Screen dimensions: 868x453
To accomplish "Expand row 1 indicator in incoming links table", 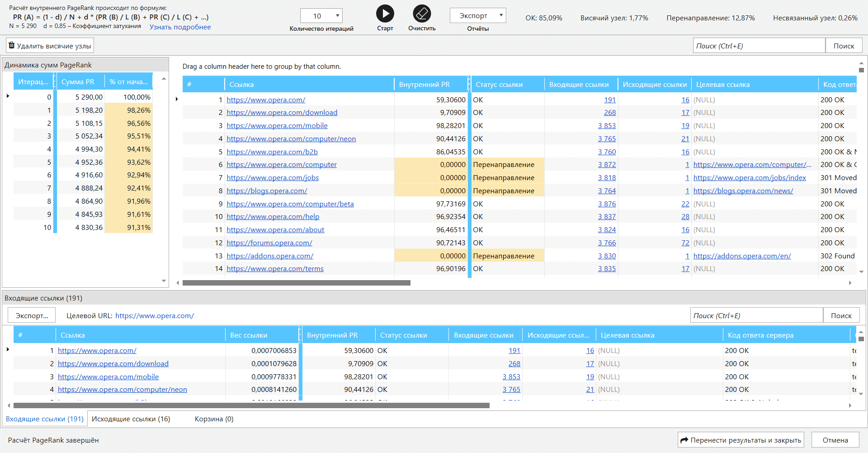I will coord(8,349).
